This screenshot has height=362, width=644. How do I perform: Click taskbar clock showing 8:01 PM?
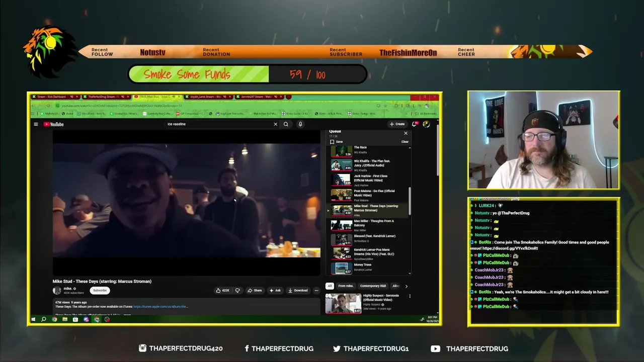pyautogui.click(x=433, y=319)
